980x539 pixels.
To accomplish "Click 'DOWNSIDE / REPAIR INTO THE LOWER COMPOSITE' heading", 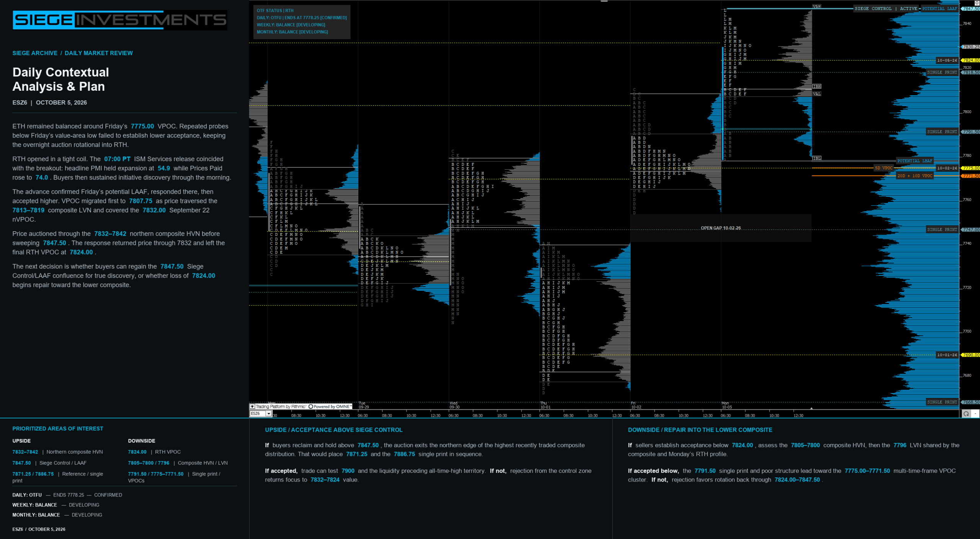I will tap(700, 430).
